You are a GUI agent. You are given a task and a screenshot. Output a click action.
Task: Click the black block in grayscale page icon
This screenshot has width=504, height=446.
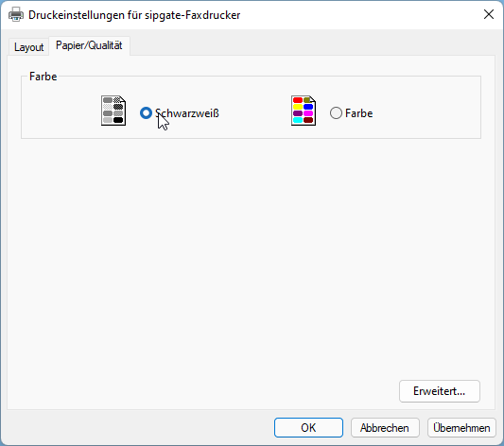pos(118,120)
